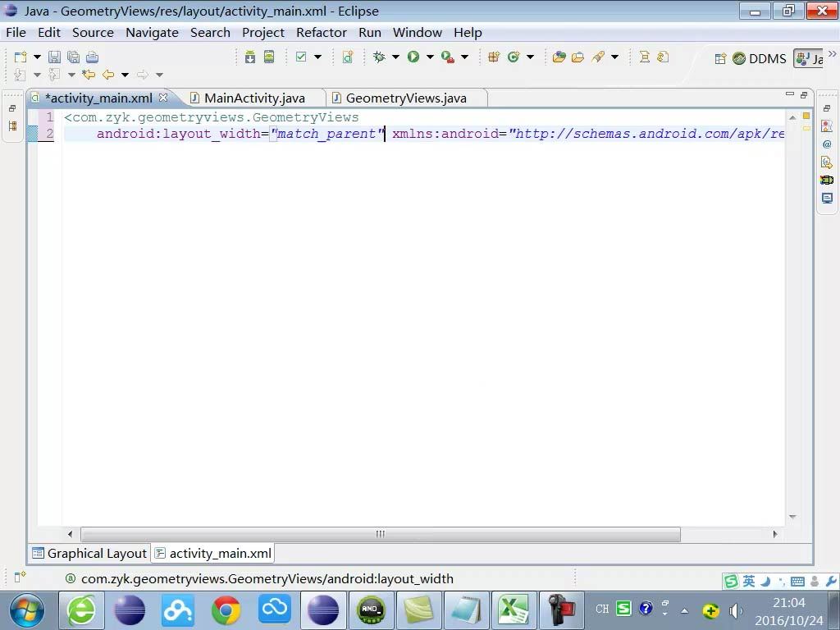840x630 pixels.
Task: Expand the Back history dropdown arrow
Action: (125, 75)
